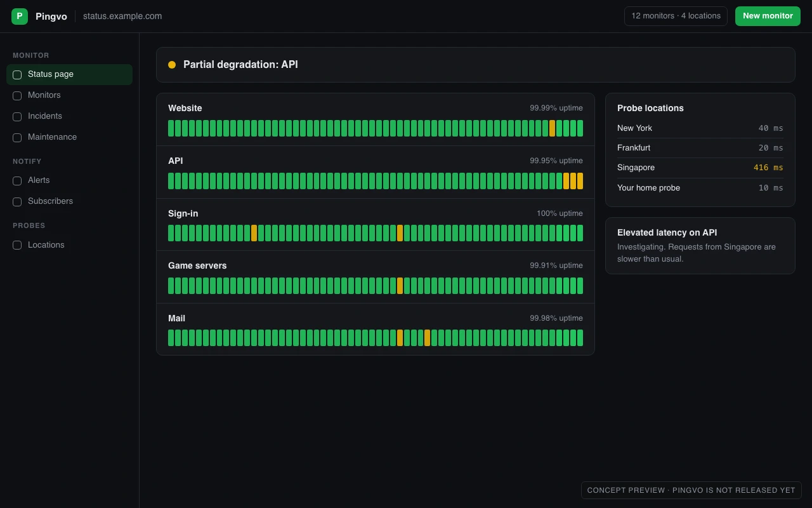Click the square icon beside Status page
This screenshot has width=812, height=508.
[17, 75]
